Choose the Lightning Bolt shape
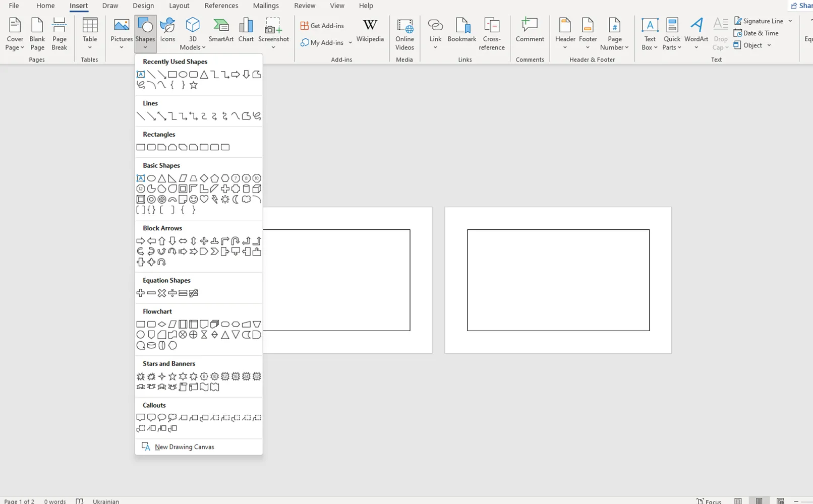The height and width of the screenshot is (504, 813). (214, 199)
